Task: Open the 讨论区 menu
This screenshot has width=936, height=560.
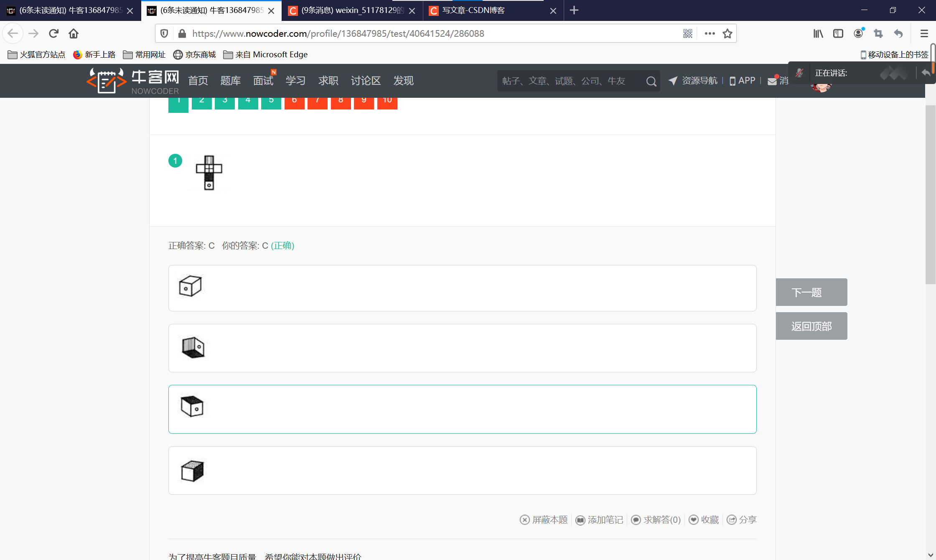Action: [366, 81]
